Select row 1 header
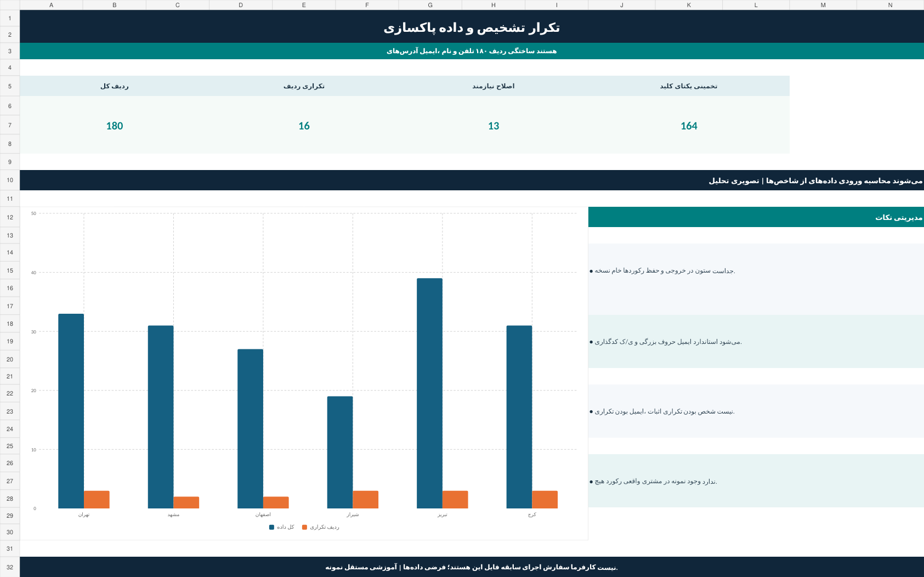 click(x=10, y=18)
